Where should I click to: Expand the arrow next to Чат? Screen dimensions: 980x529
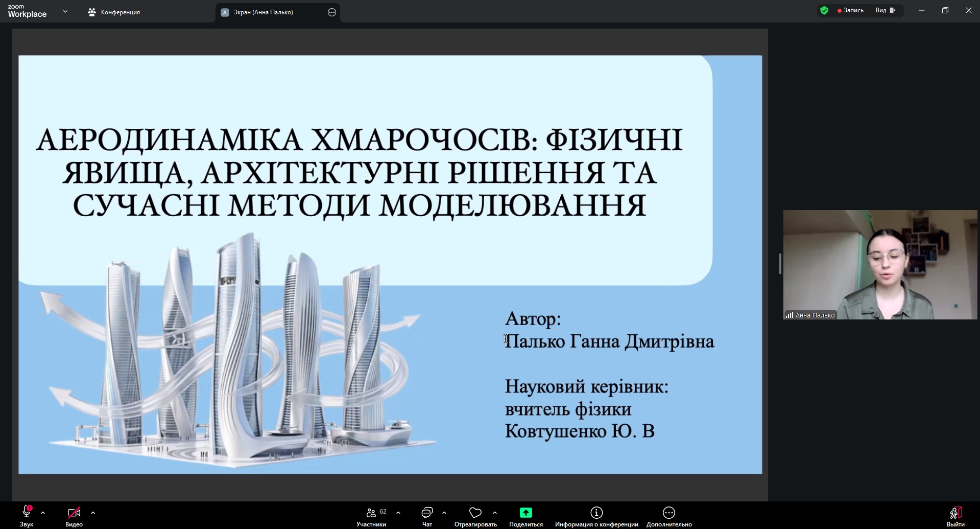coord(444,512)
